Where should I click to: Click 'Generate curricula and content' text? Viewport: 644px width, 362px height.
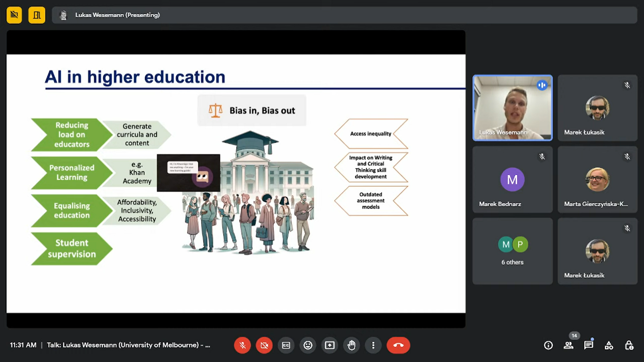click(x=137, y=135)
